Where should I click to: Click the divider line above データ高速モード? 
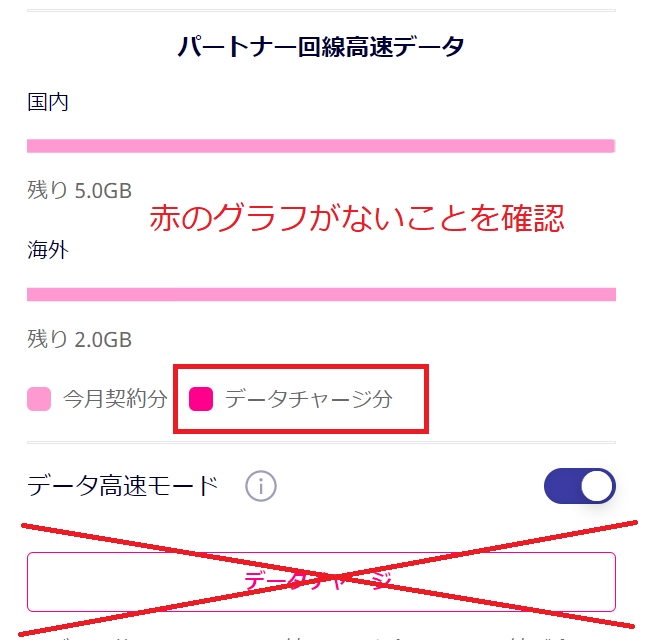(320, 443)
